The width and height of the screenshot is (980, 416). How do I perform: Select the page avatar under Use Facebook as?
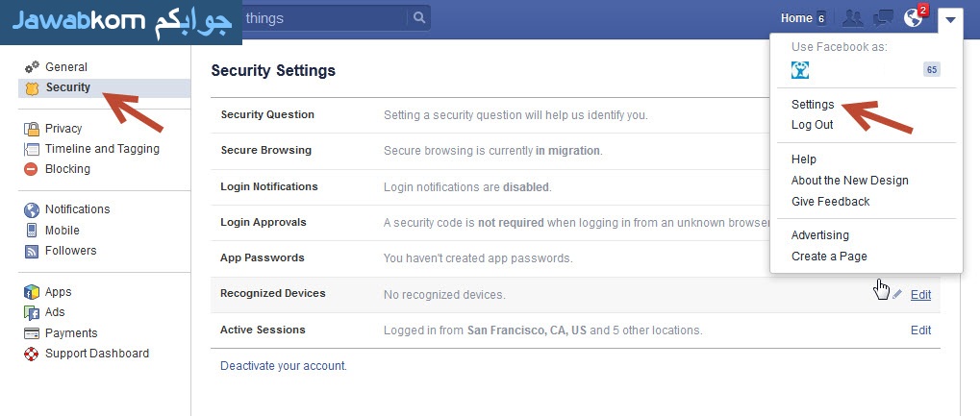(x=800, y=70)
